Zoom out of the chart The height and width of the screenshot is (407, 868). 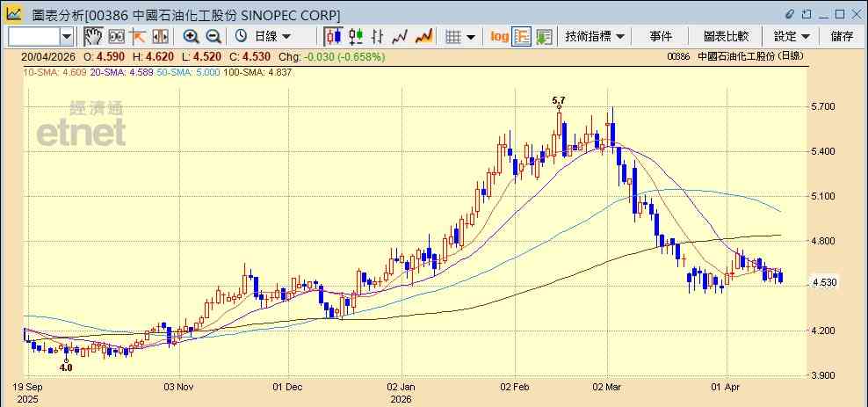(213, 37)
